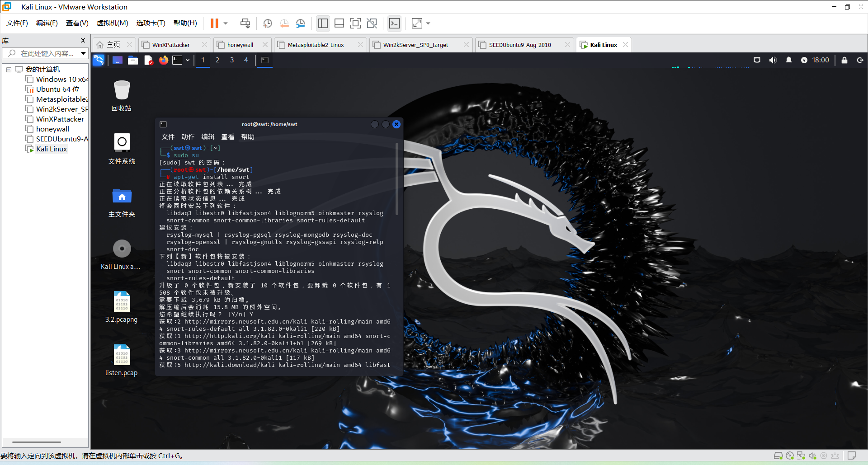Switch to workspace 2
This screenshot has height=465, width=868.
(217, 60)
